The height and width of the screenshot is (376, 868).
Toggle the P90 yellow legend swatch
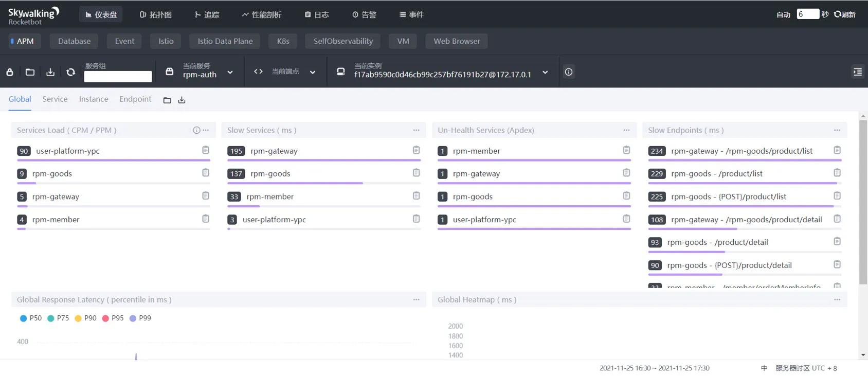coord(78,318)
